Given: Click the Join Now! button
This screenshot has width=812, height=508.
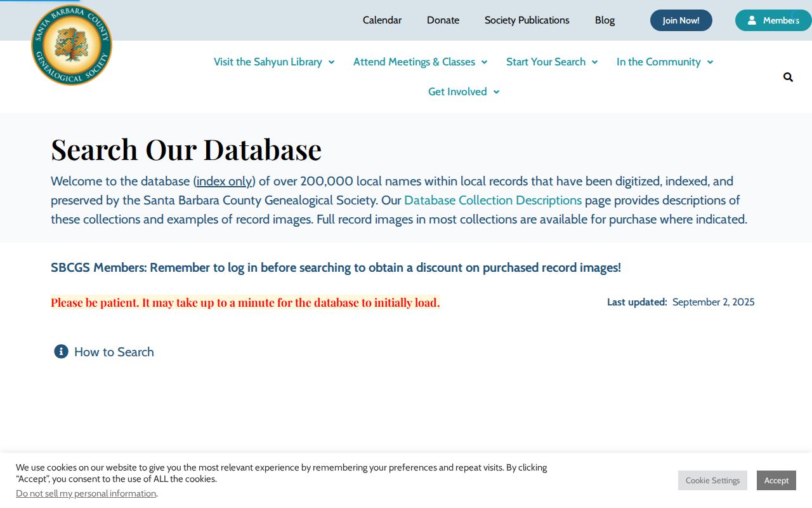Looking at the screenshot, I should (681, 20).
